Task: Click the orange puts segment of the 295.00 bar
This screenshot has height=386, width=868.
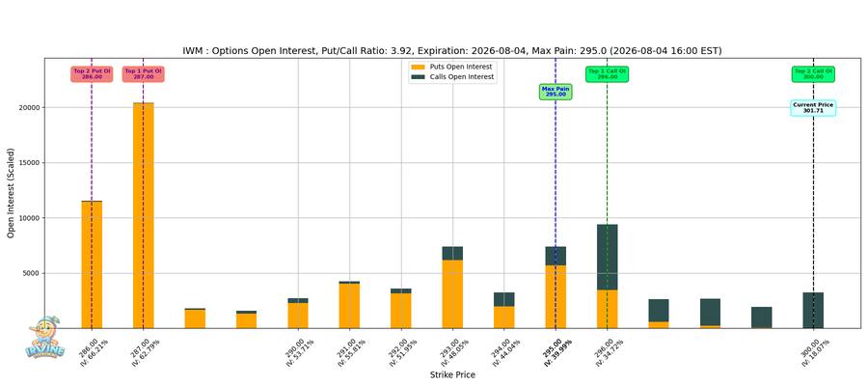Action: click(x=556, y=297)
